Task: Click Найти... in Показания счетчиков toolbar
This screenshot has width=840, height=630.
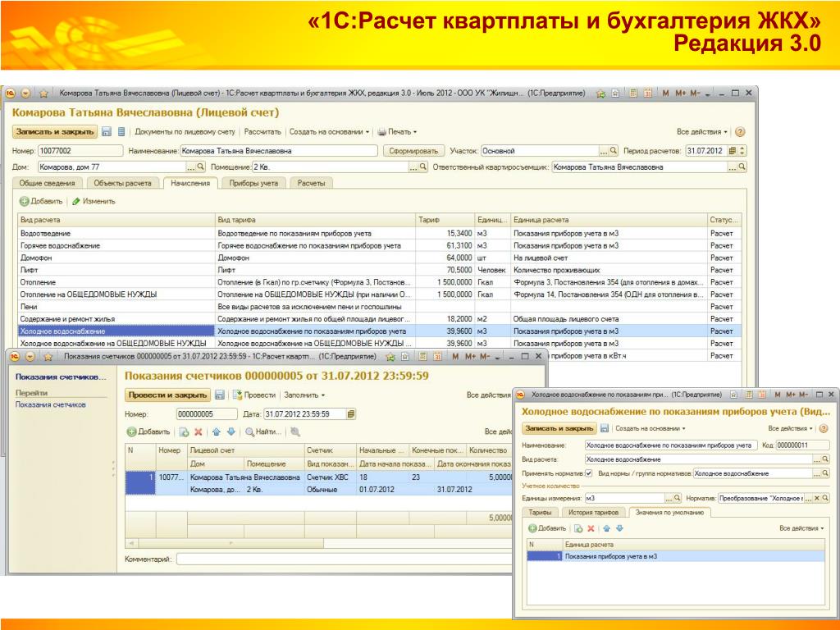Action: point(263,431)
